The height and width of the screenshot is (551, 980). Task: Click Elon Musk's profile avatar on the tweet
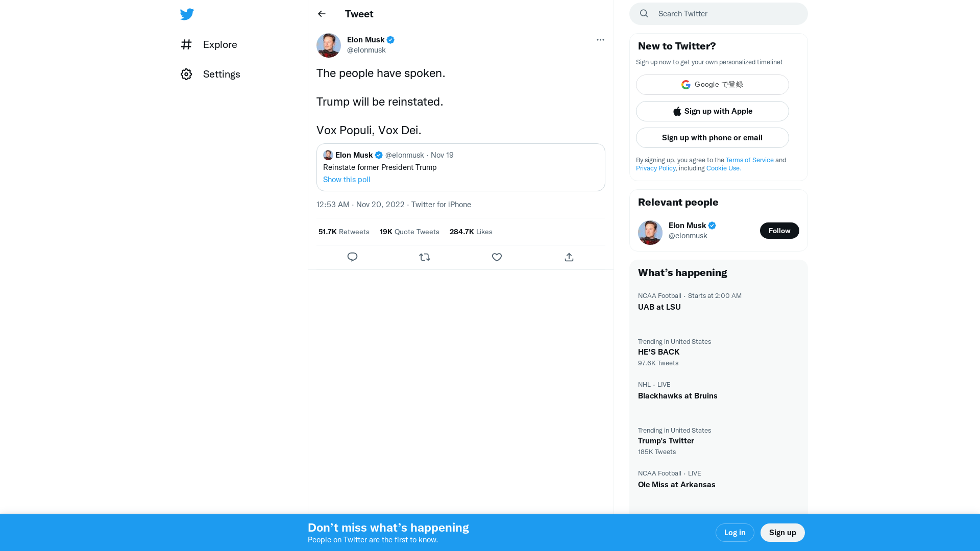(x=329, y=45)
